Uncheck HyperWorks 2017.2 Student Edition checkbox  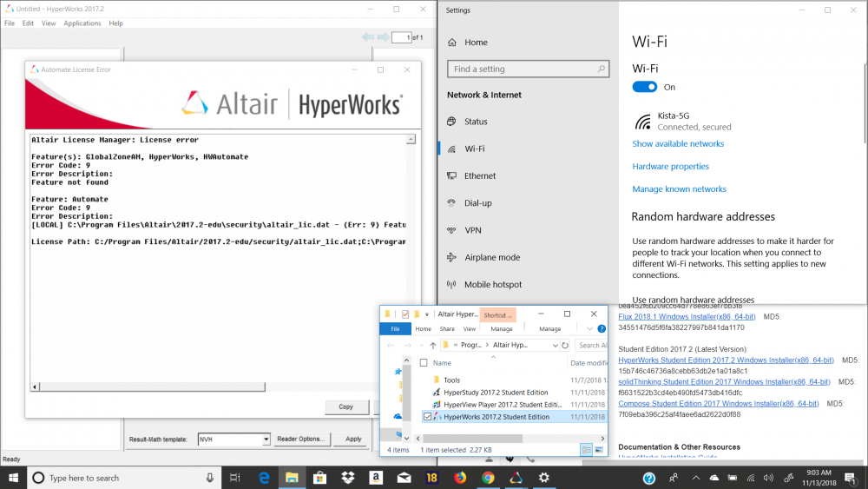point(427,416)
